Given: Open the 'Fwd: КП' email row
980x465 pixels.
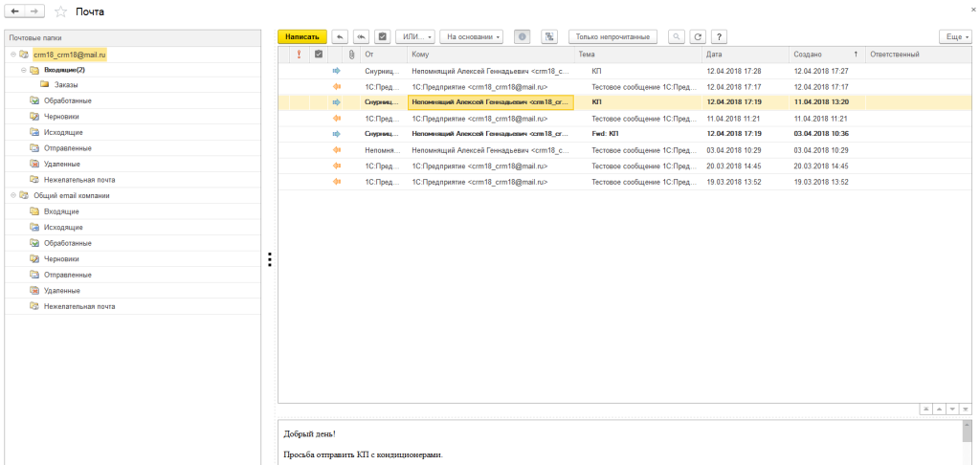Looking at the screenshot, I should 605,133.
